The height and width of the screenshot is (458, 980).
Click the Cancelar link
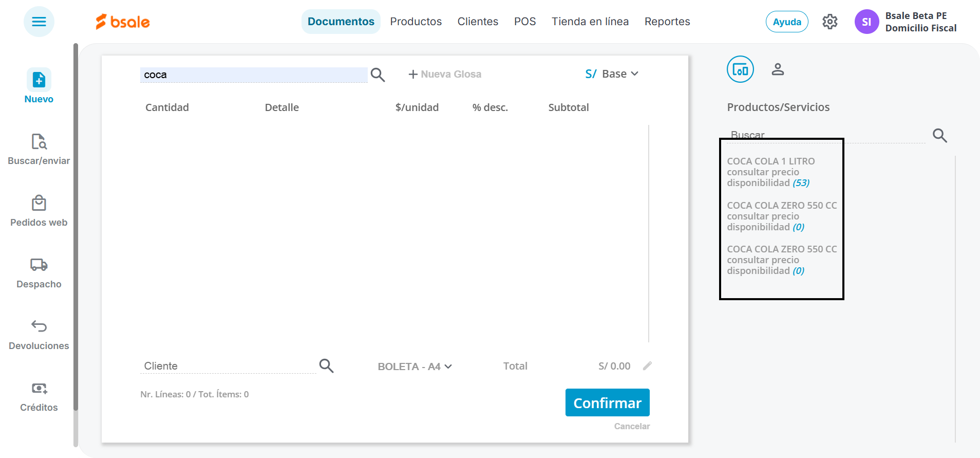coord(632,426)
